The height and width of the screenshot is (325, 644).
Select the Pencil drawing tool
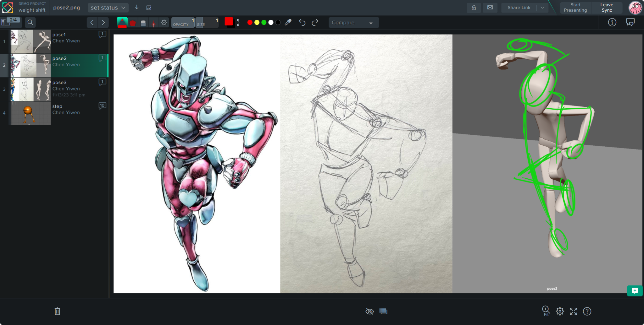click(122, 22)
